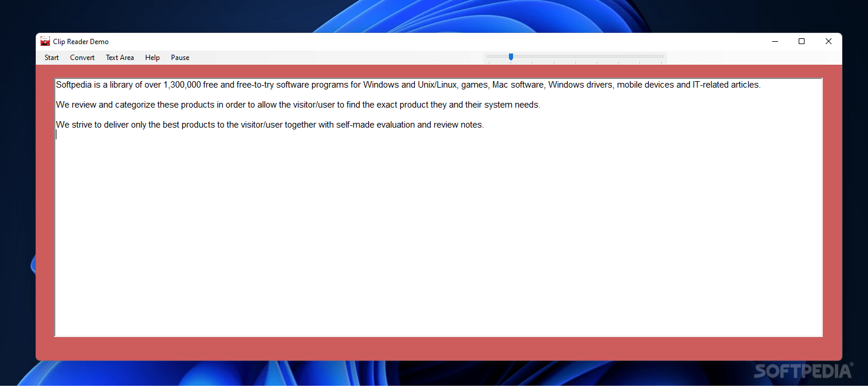Screen dimensions: 868x387
Task: Click the Pause menu item
Action: click(x=180, y=58)
